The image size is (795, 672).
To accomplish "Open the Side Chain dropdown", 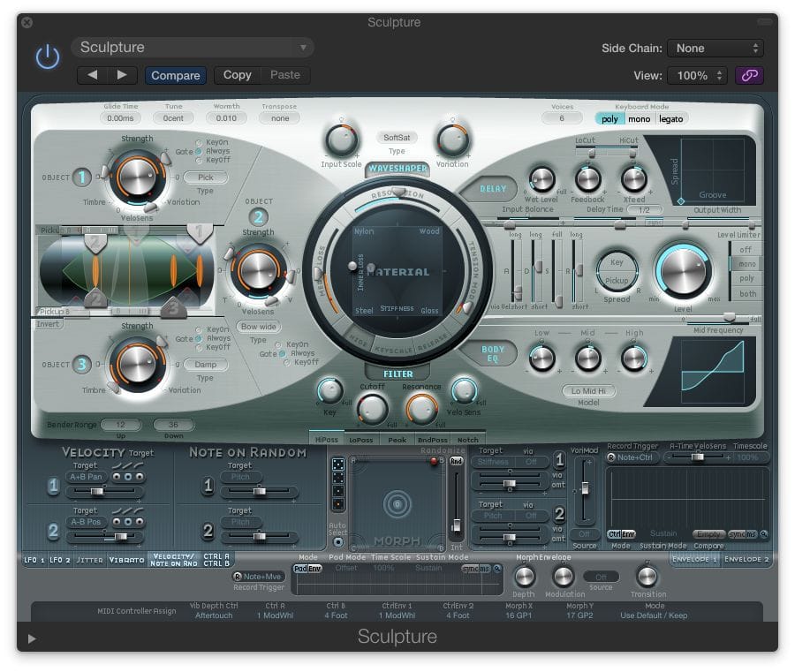I will coord(715,49).
